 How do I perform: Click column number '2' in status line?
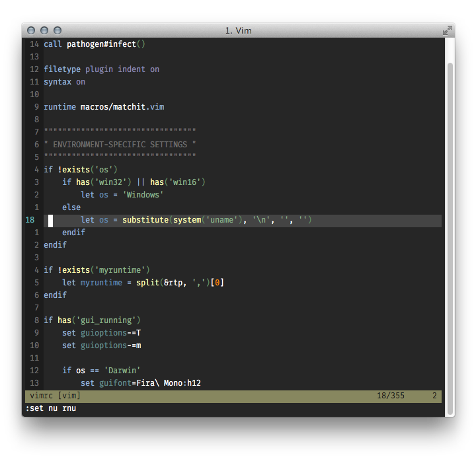point(434,396)
